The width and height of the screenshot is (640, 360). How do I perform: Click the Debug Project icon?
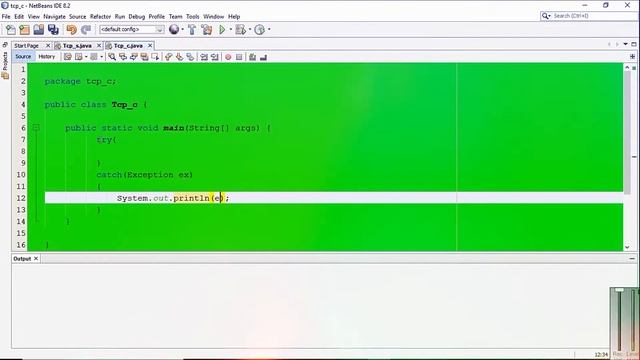click(x=240, y=29)
